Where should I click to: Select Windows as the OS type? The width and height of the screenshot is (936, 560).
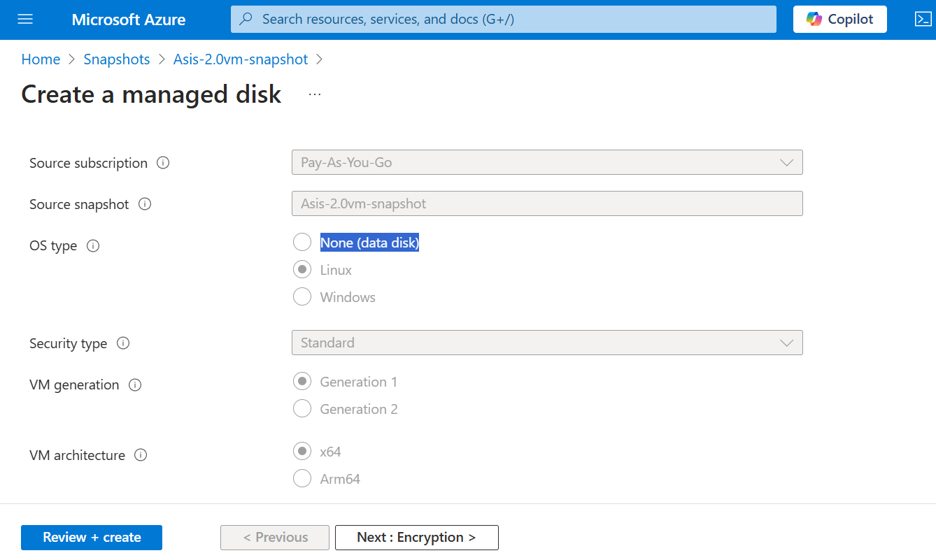[302, 296]
